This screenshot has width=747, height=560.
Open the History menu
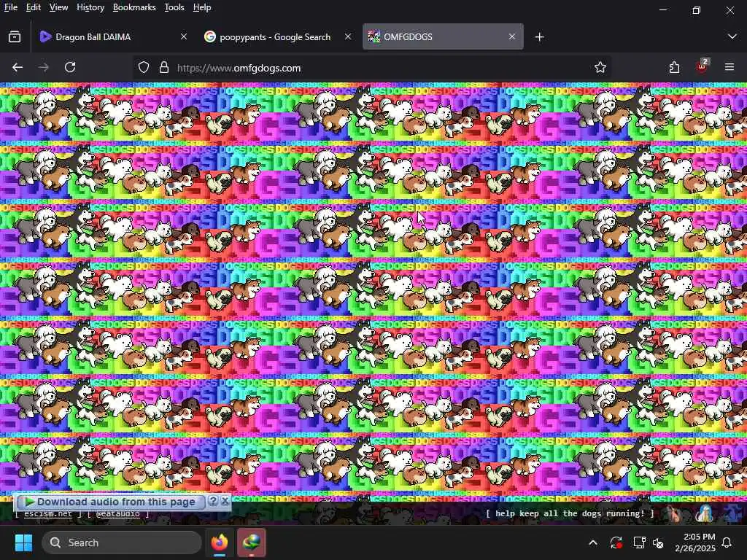point(90,7)
